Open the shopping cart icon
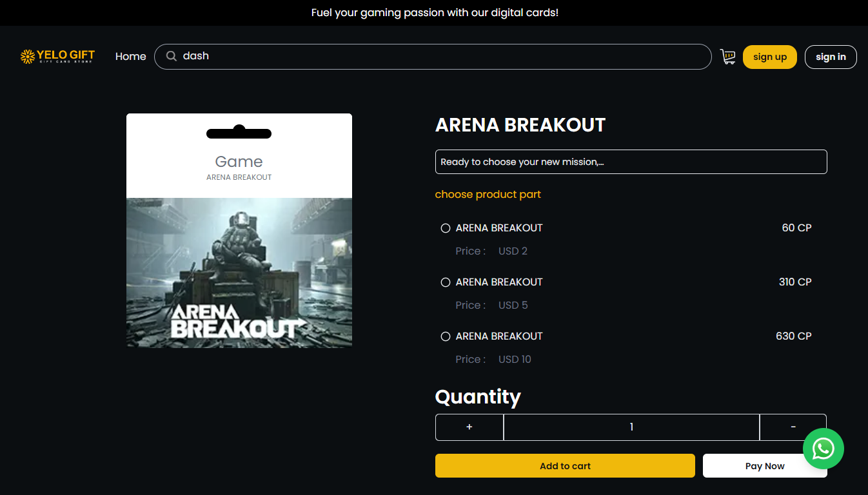 (x=728, y=57)
